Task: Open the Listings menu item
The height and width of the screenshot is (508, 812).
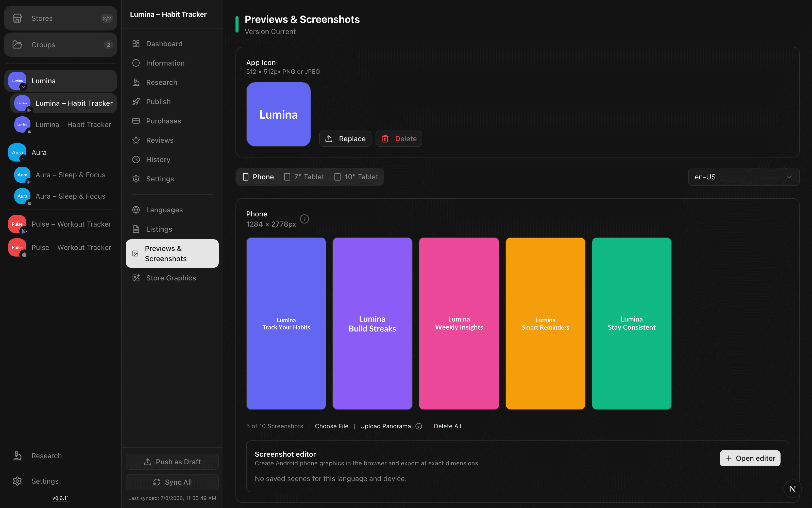Action: tap(172, 229)
